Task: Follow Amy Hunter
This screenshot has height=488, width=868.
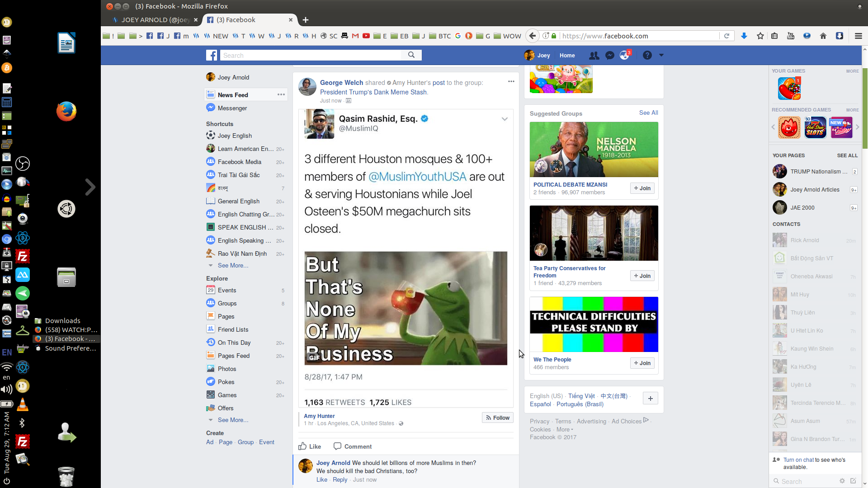Action: pos(498,418)
